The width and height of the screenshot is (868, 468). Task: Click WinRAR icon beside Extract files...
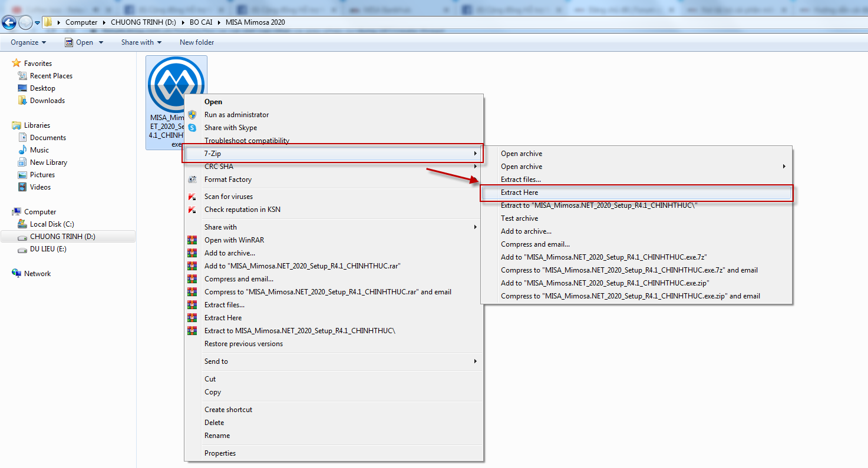[192, 305]
